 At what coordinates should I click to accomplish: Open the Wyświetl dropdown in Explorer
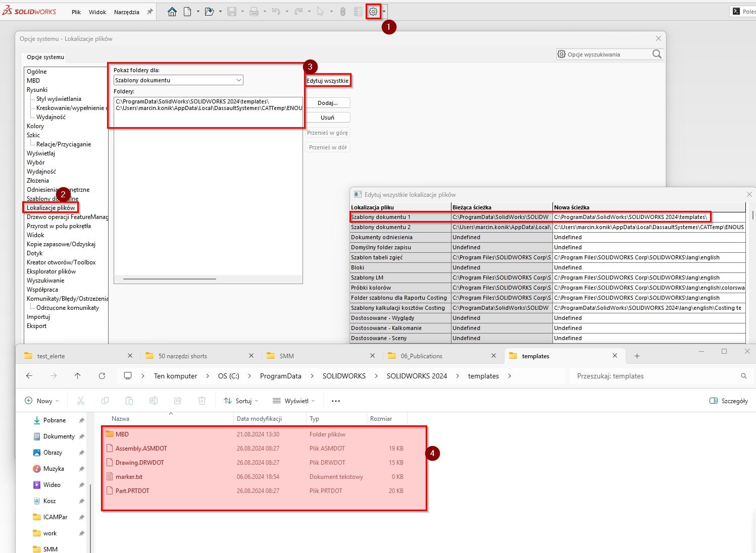293,401
